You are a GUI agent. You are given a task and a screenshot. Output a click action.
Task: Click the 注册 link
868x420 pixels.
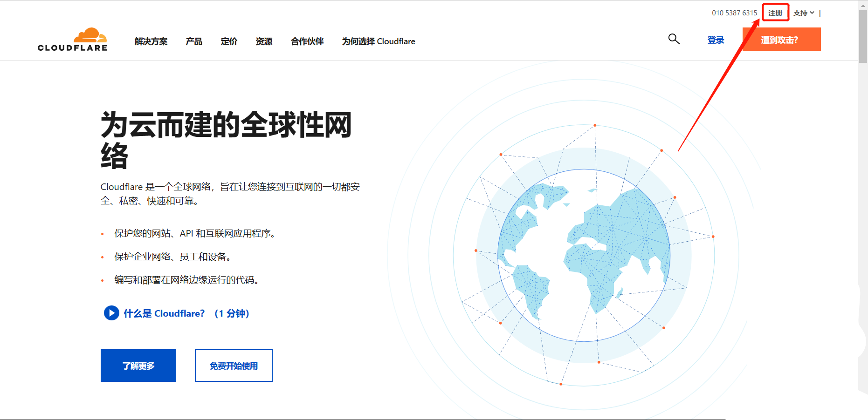(x=775, y=13)
